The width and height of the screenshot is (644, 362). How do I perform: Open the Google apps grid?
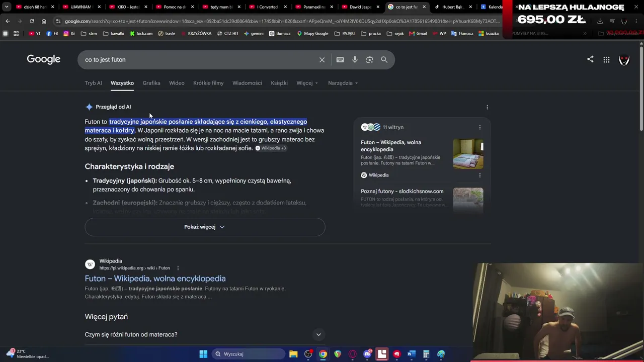pyautogui.click(x=606, y=60)
